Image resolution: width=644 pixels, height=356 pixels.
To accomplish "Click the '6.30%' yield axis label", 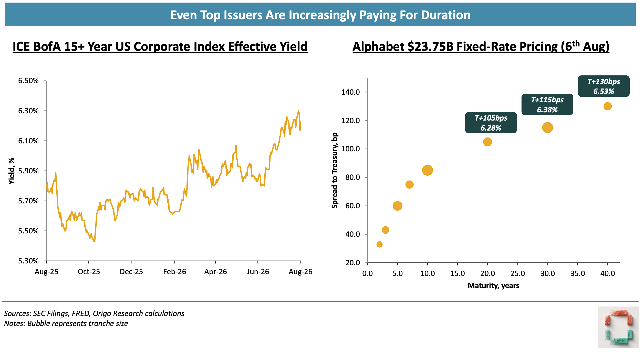I will point(28,111).
